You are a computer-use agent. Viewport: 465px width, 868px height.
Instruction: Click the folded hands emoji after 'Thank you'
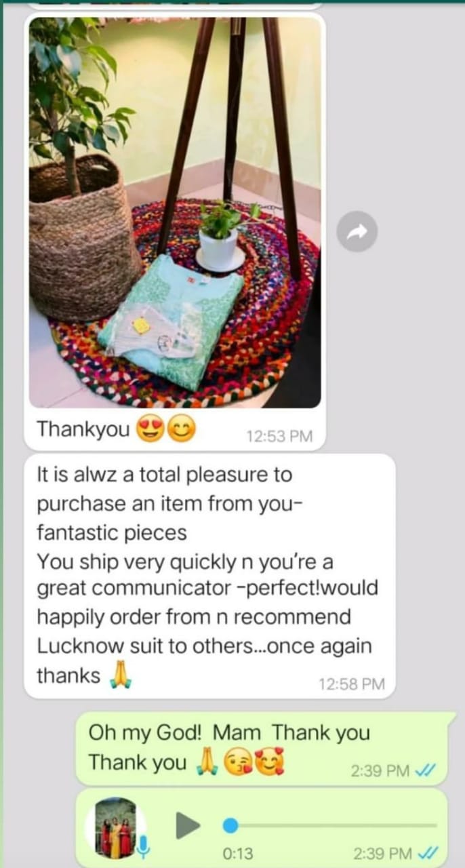tap(205, 763)
